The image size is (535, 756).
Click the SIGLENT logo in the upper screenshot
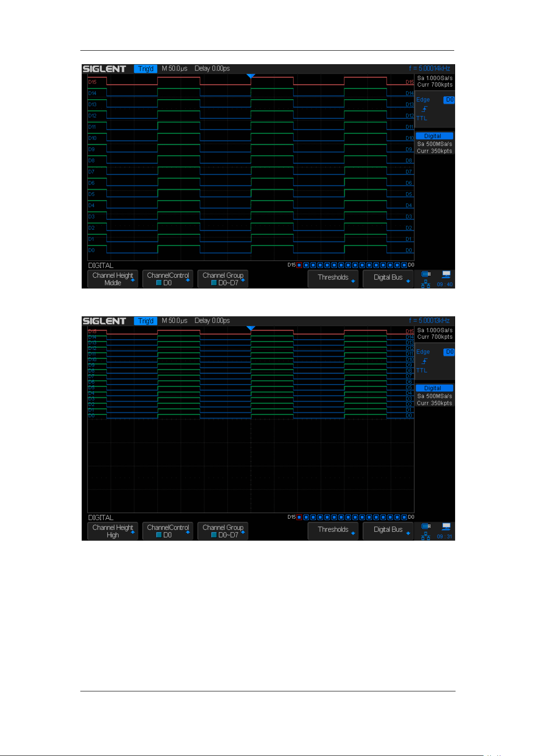[104, 69]
